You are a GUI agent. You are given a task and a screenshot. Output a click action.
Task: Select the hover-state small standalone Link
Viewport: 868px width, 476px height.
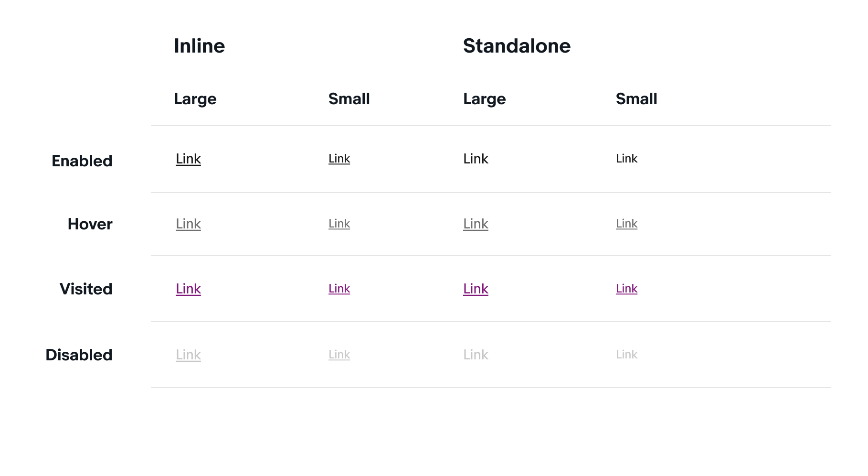626,224
